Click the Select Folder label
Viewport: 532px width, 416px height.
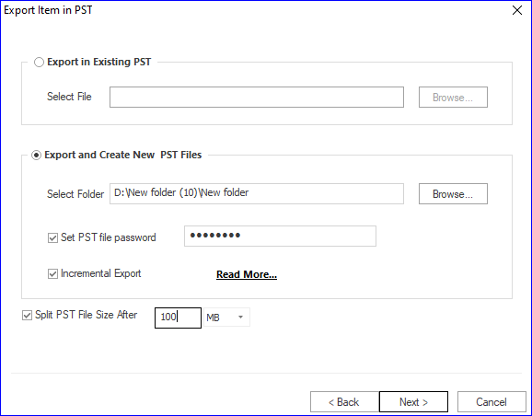click(x=75, y=194)
